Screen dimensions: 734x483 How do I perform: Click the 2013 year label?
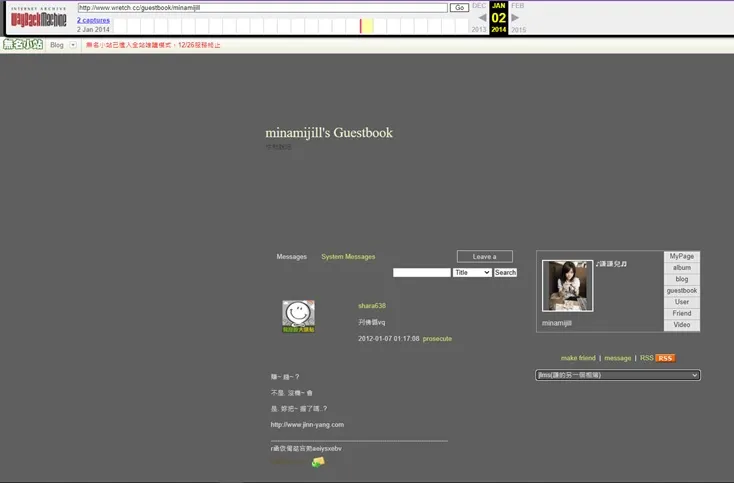[x=479, y=29]
